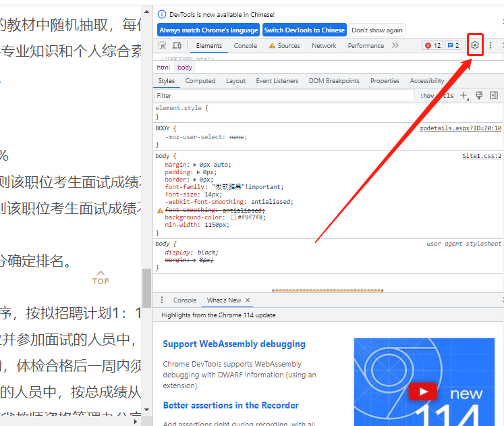Viewport: 504px width, 426px height.
Task: Expand the margin shorthand triangle
Action: click(x=195, y=165)
